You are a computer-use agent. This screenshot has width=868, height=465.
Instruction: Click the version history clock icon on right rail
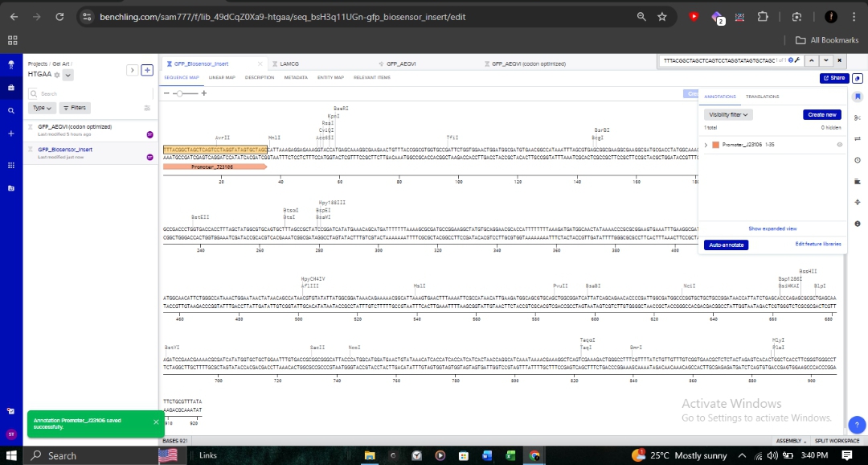pos(857,160)
